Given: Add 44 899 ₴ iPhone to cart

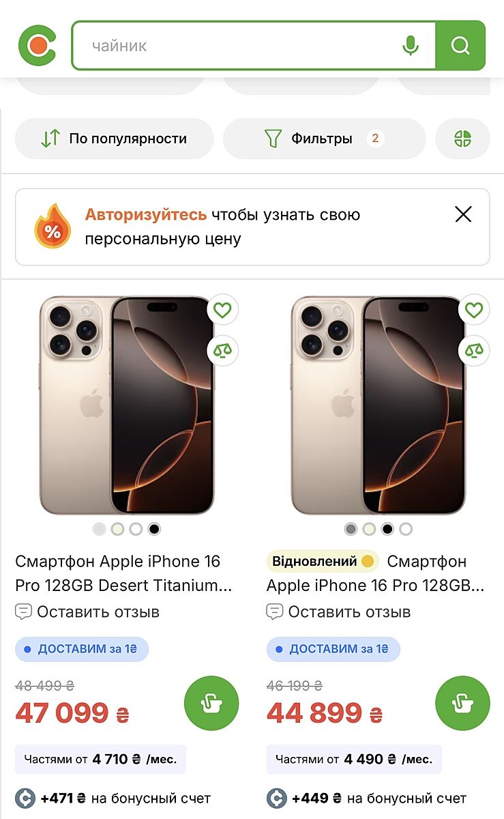Looking at the screenshot, I should point(462,703).
